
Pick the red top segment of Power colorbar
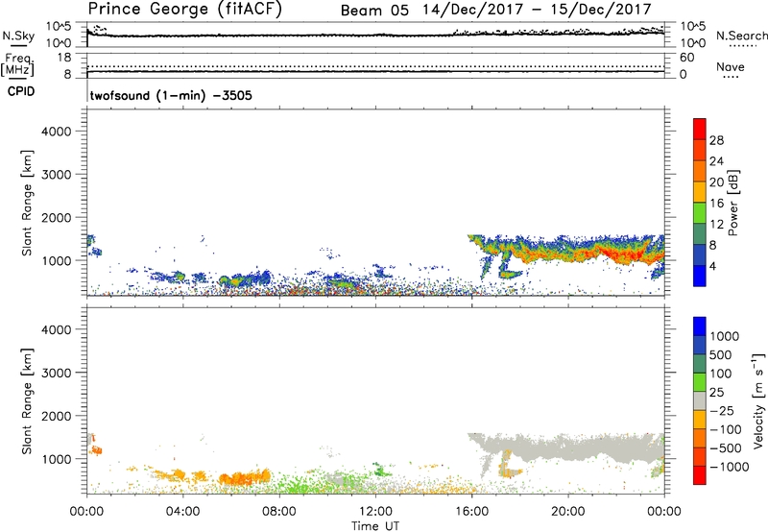(x=700, y=130)
